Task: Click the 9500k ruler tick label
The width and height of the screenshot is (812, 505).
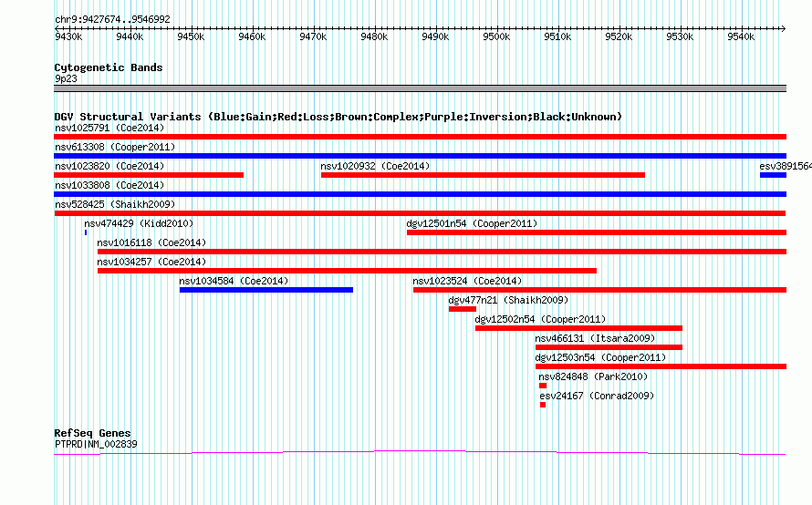Action: click(496, 36)
